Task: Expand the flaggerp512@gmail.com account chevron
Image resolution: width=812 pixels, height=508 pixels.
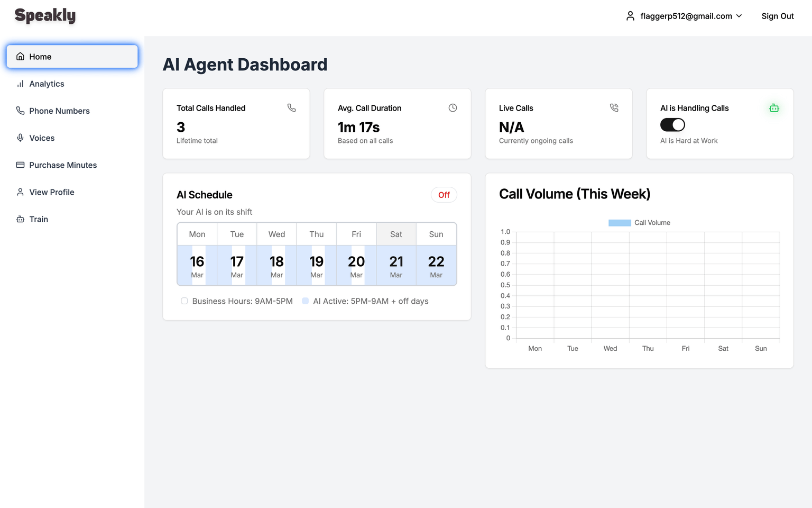Action: [739, 16]
